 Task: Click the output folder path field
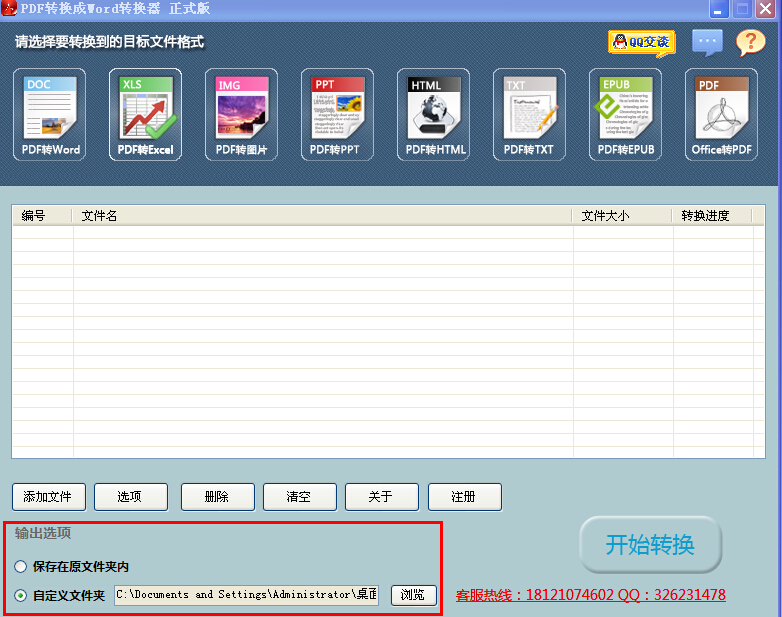click(246, 595)
